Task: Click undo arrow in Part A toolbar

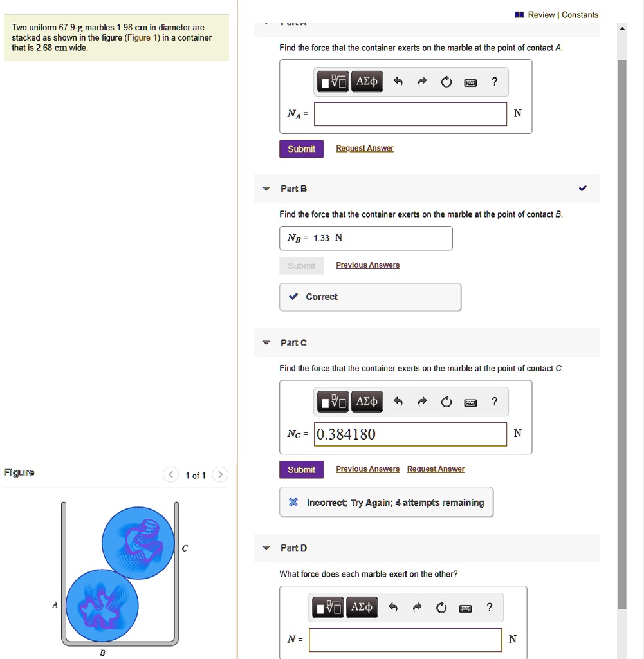Action: (398, 82)
